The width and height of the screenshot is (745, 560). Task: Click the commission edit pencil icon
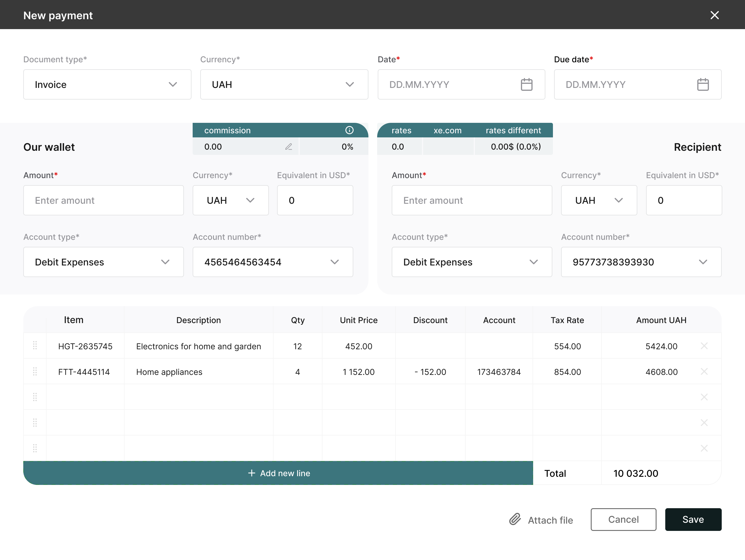289,147
